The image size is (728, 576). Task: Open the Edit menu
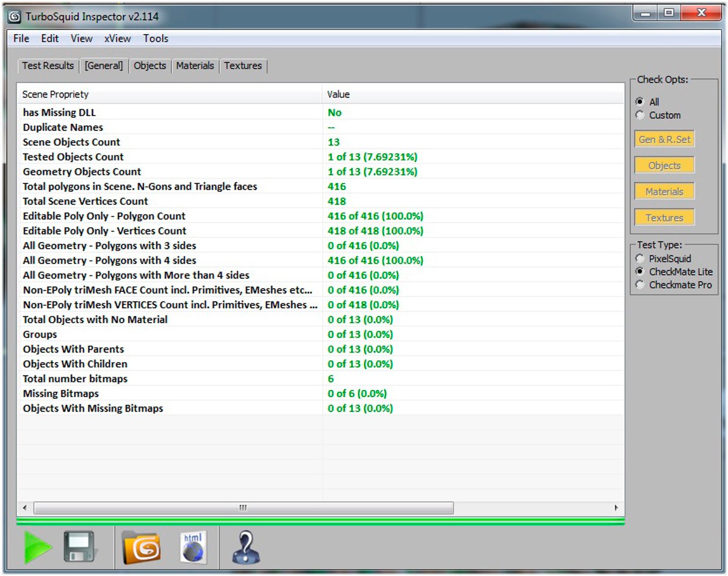pos(50,38)
